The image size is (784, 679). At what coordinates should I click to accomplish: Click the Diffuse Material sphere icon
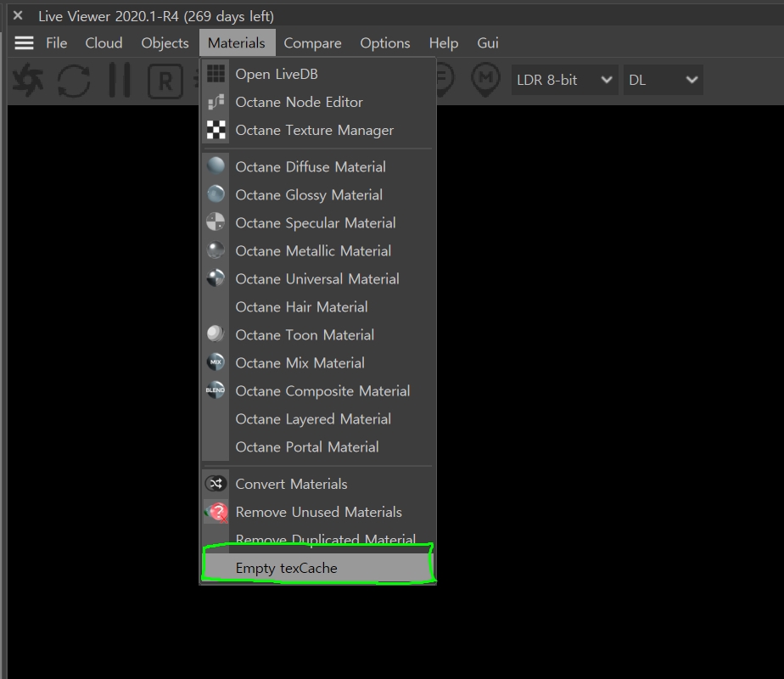[x=216, y=166]
